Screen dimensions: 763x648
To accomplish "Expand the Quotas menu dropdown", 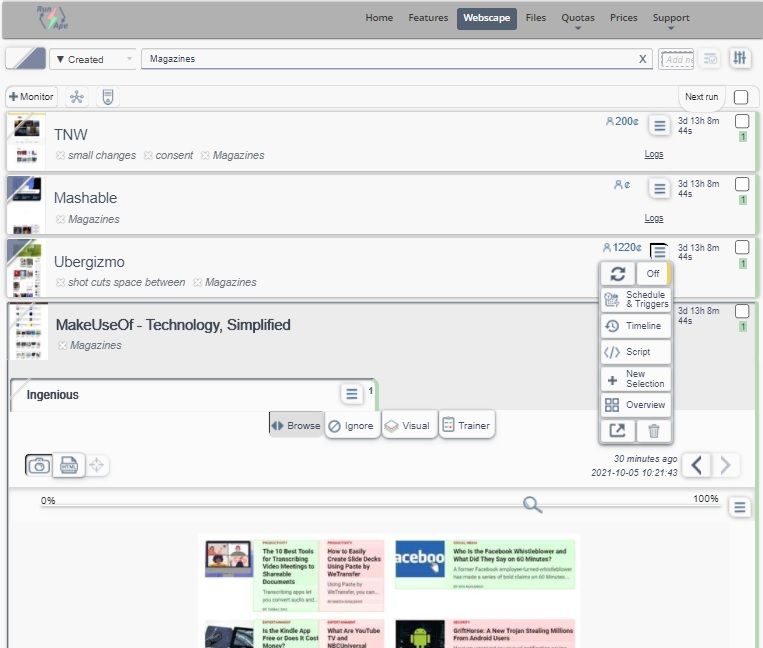I will click(578, 20).
